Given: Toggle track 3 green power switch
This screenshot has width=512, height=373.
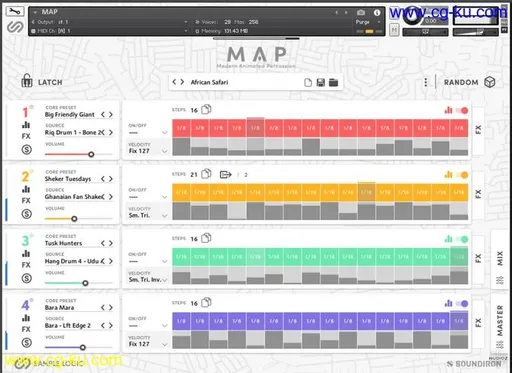Looking at the screenshot, I should pyautogui.click(x=462, y=239).
